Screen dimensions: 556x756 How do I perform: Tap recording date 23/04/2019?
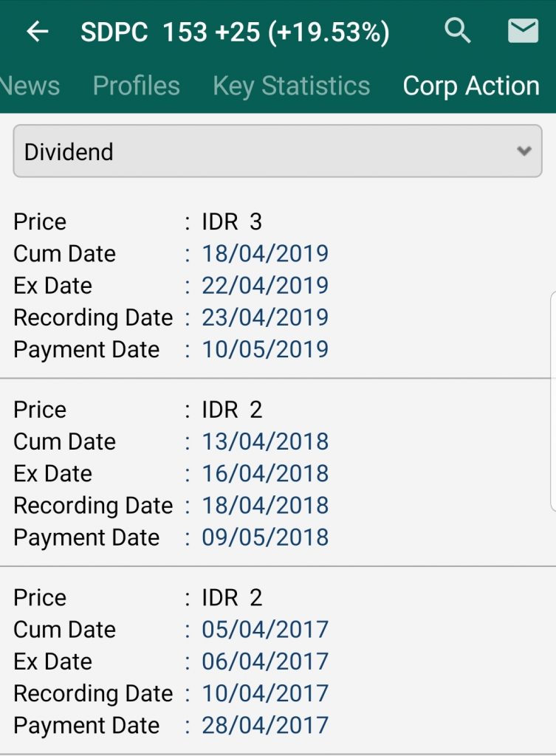pos(265,317)
